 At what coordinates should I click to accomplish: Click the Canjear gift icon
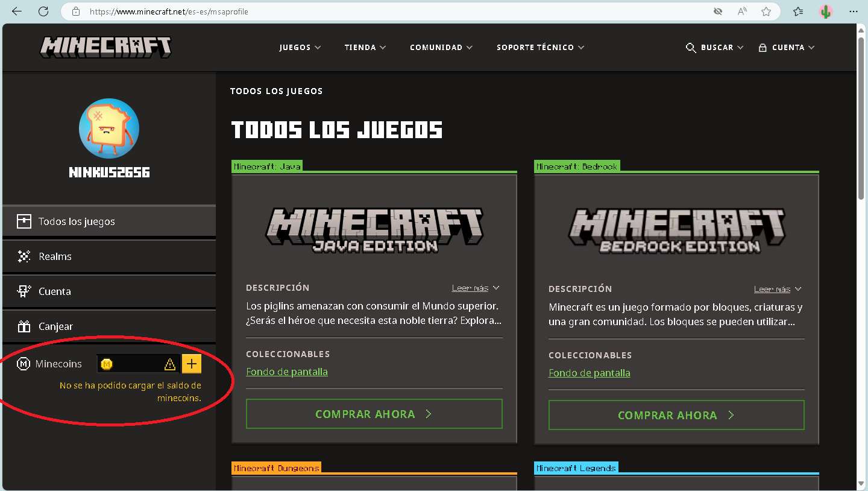(x=24, y=326)
